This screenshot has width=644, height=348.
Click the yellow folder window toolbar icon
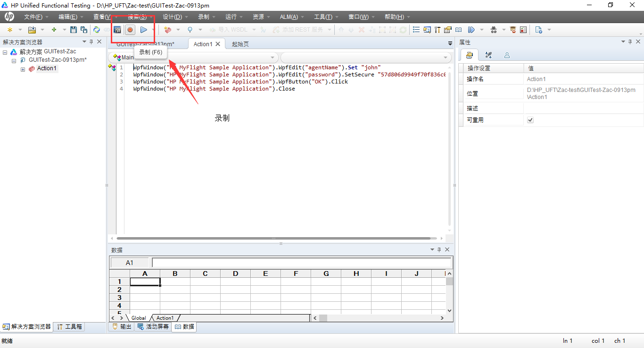click(447, 30)
